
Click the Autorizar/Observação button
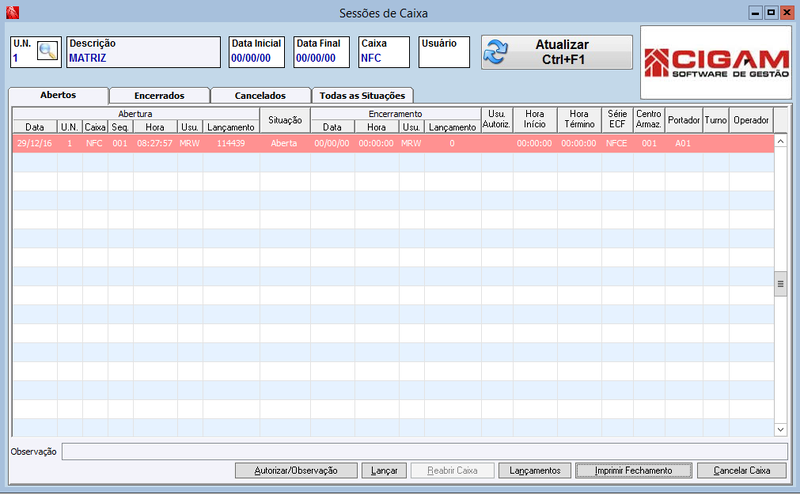(x=296, y=471)
